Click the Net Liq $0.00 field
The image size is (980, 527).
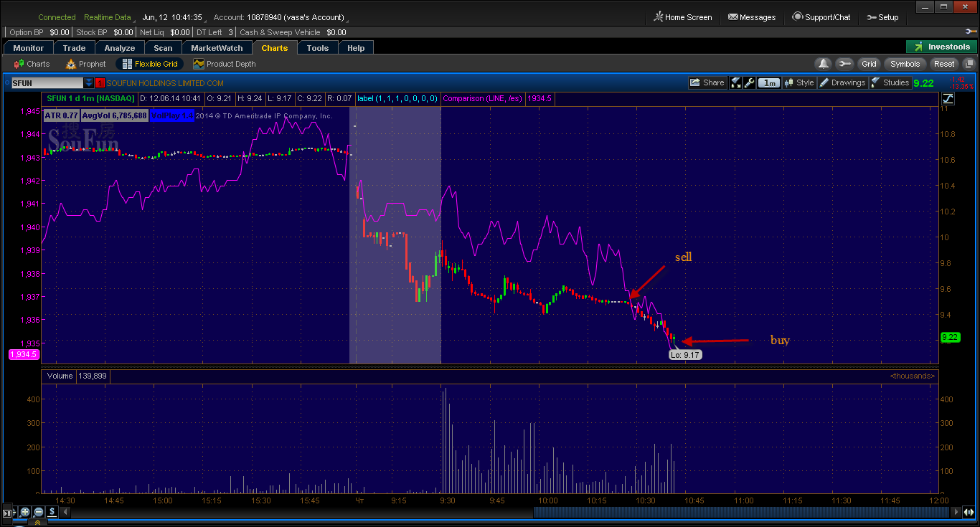(x=165, y=32)
